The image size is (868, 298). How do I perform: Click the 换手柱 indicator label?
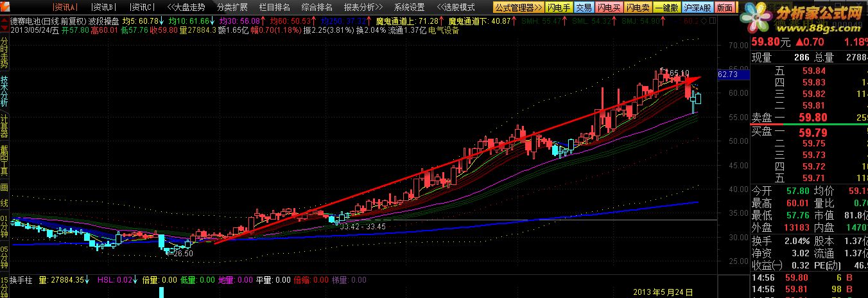(21, 280)
